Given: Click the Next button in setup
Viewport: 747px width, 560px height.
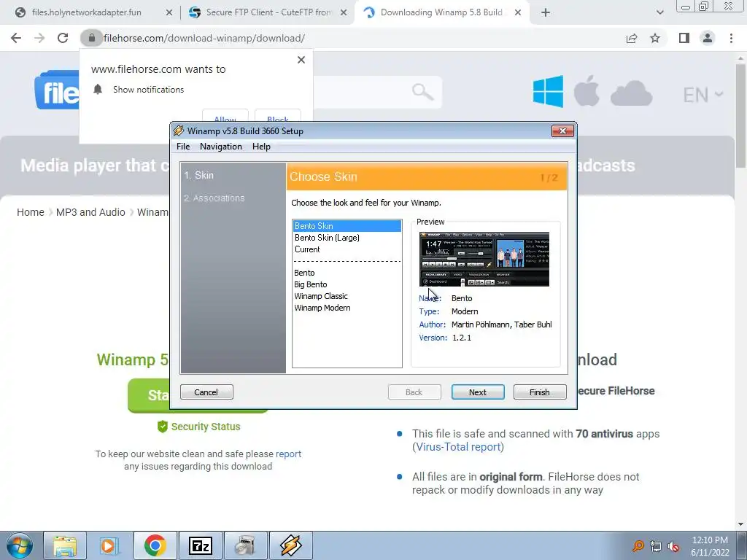Looking at the screenshot, I should (x=478, y=392).
